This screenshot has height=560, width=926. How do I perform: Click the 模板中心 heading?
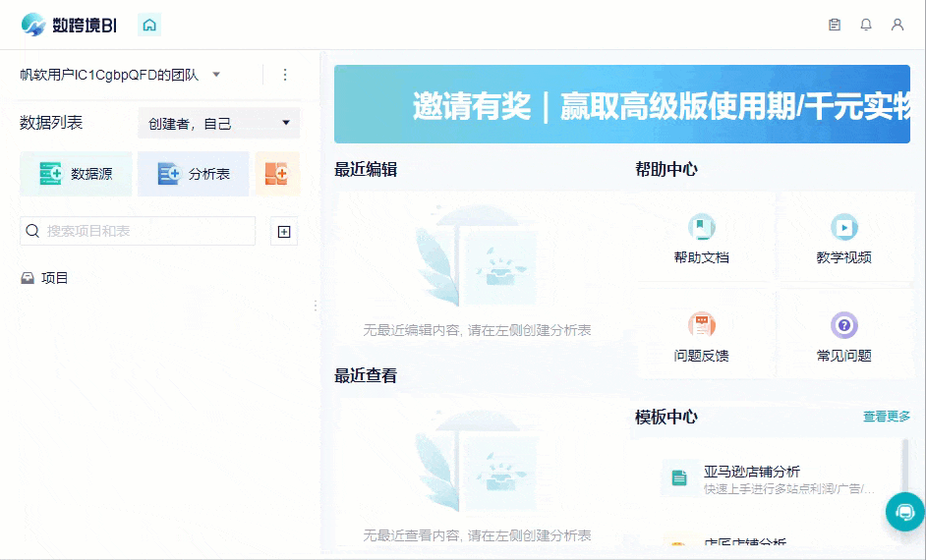click(x=666, y=417)
